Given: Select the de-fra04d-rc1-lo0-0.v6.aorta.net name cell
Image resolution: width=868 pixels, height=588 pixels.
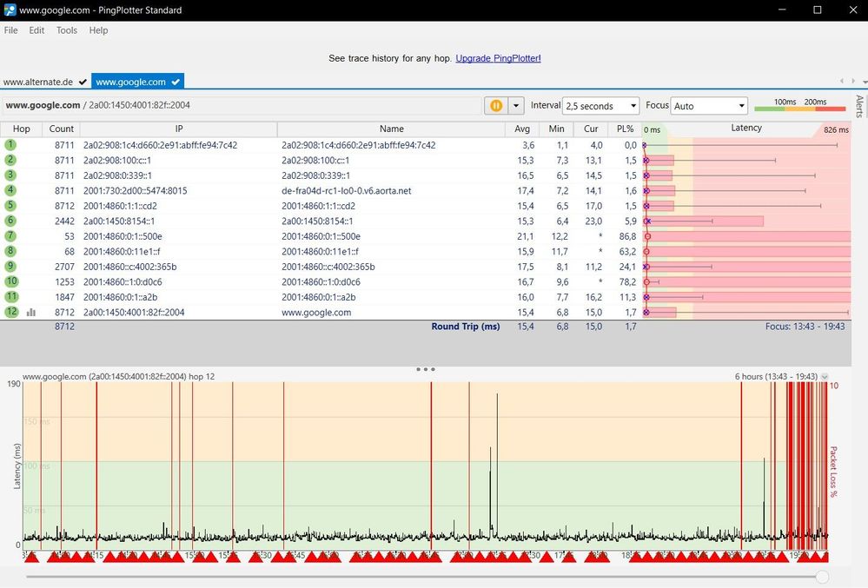Looking at the screenshot, I should coord(347,191).
